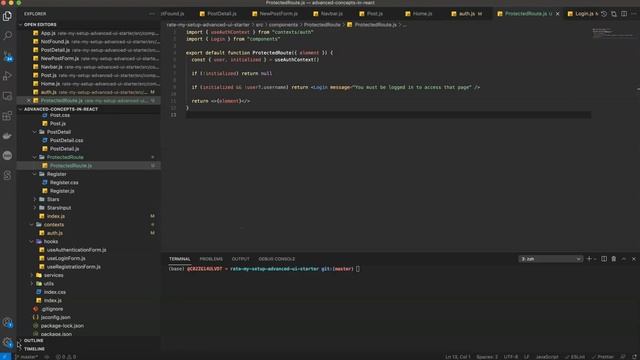
Task: Create a new terminal with plus icon
Action: coord(589,259)
